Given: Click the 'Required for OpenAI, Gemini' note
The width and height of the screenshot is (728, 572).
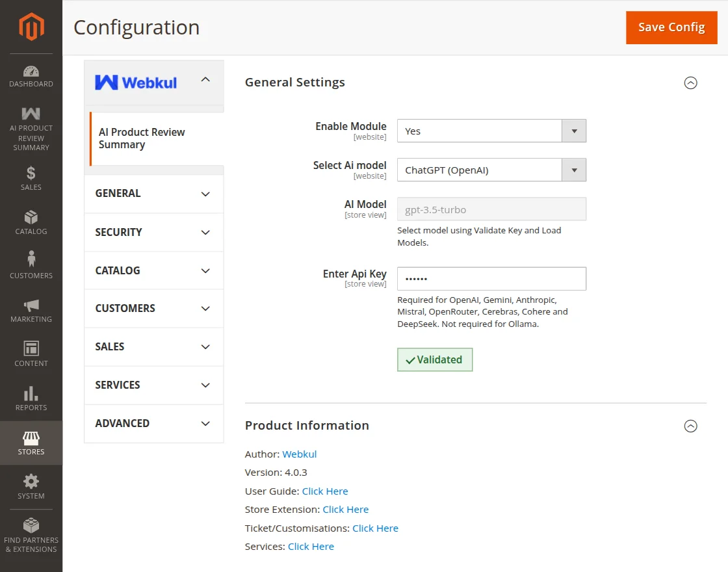Looking at the screenshot, I should coord(482,312).
